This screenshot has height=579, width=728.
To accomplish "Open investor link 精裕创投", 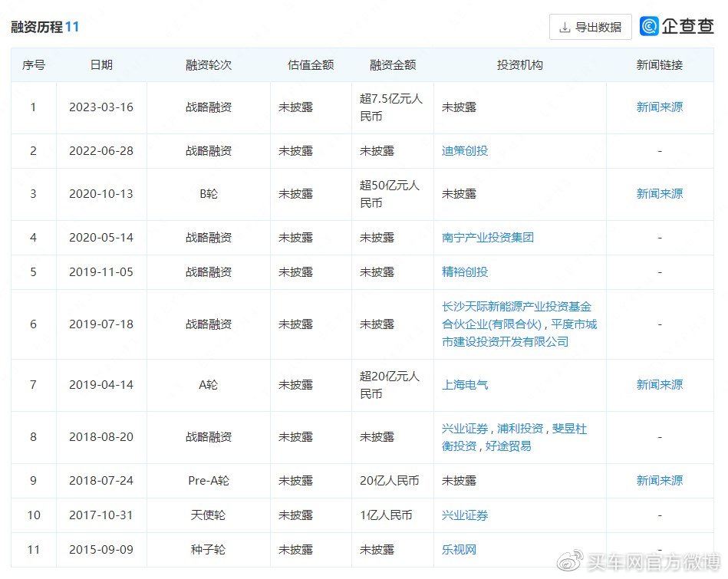I will 465,272.
